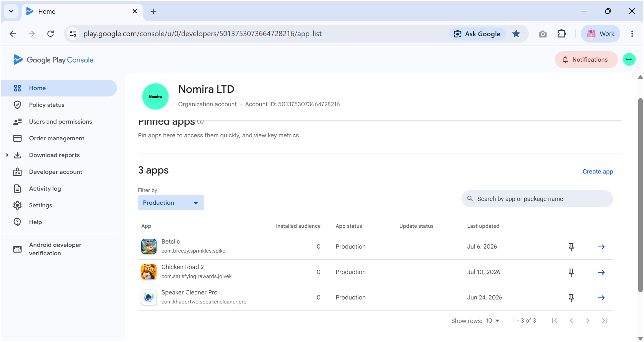This screenshot has width=644, height=342.
Task: Click the Chicken Road 2 app thumbnail
Action: [x=149, y=272]
